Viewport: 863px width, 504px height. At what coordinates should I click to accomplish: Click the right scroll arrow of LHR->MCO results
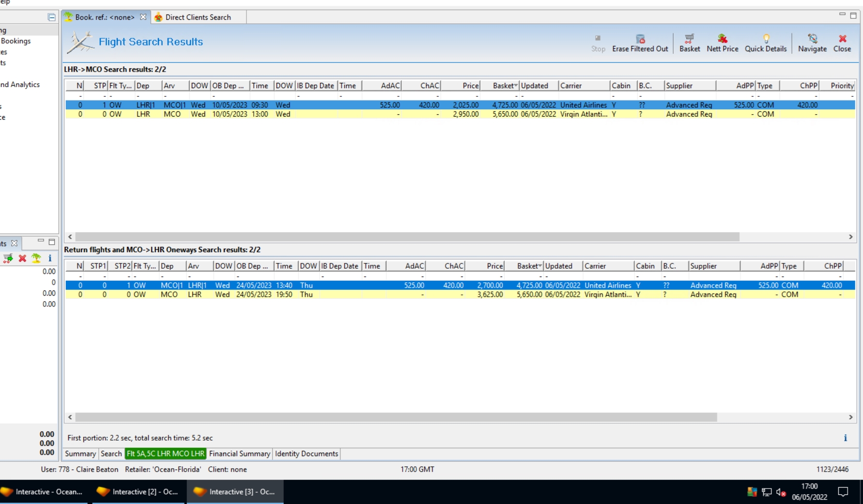point(850,237)
